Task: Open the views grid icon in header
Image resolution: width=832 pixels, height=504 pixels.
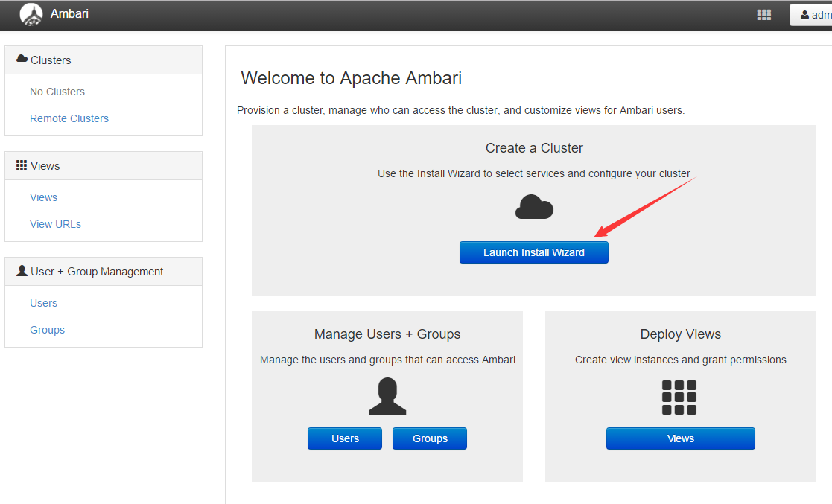Action: [x=763, y=15]
